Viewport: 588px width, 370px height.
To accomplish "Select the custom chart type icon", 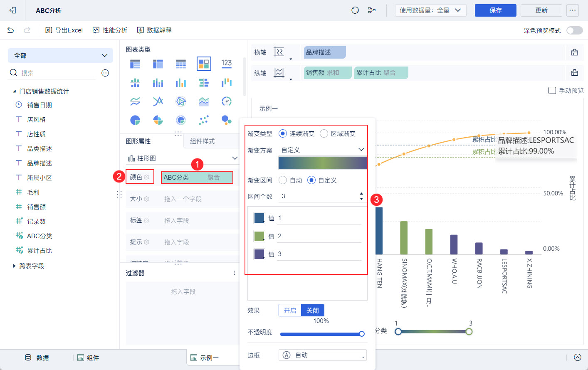I will pos(204,64).
